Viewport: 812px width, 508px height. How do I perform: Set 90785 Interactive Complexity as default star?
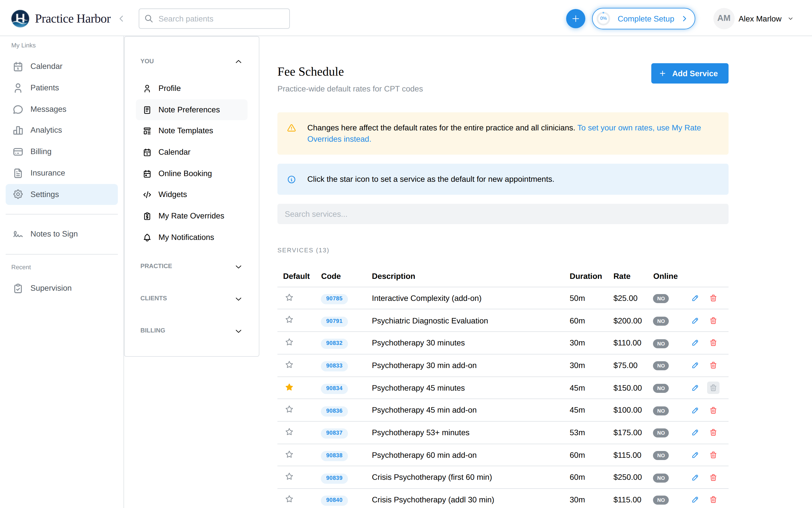(289, 298)
